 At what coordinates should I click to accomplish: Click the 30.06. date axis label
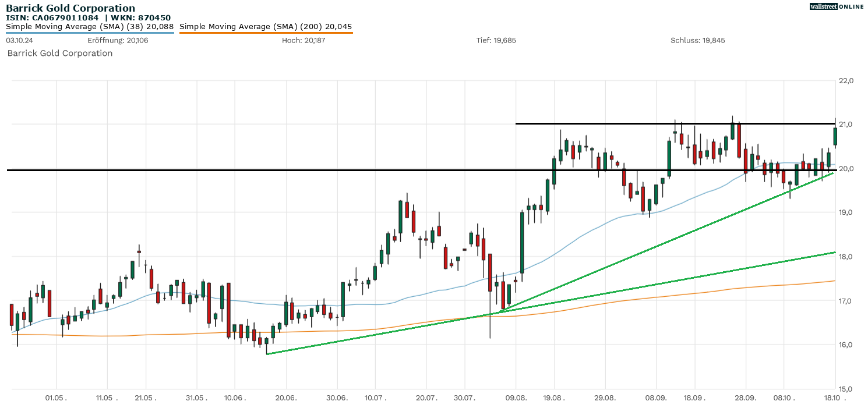(337, 397)
